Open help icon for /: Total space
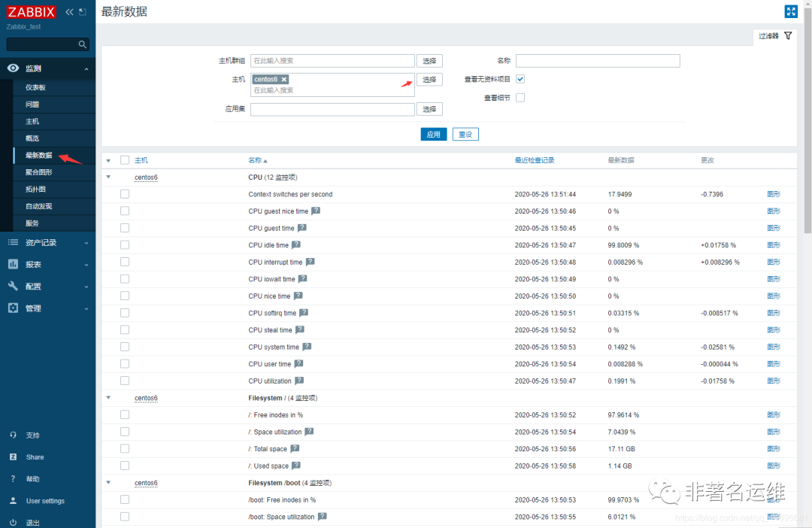812x528 pixels. [x=295, y=449]
